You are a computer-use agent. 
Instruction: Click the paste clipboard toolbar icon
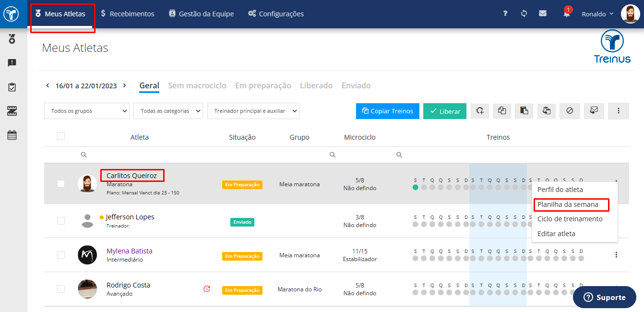[524, 111]
